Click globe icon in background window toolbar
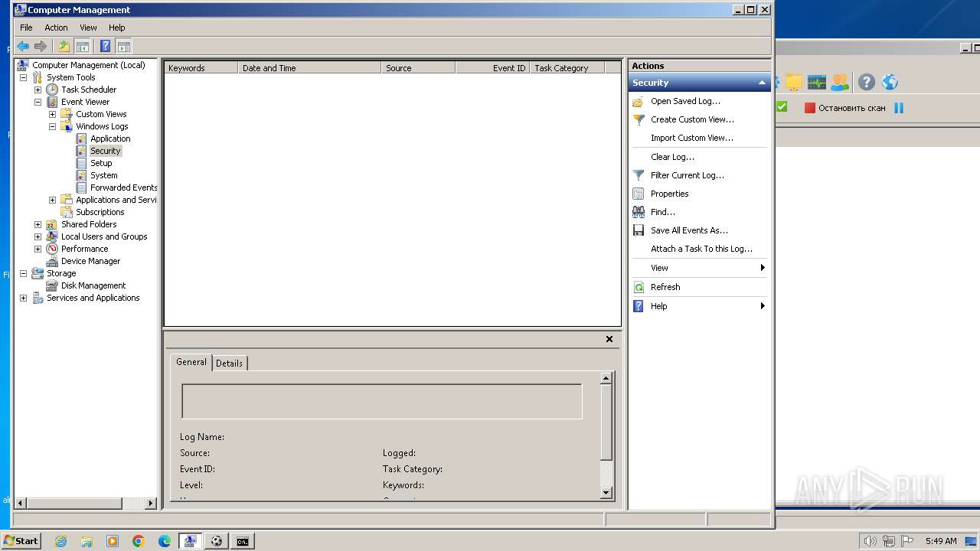Viewport: 980px width, 551px height. coord(890,82)
